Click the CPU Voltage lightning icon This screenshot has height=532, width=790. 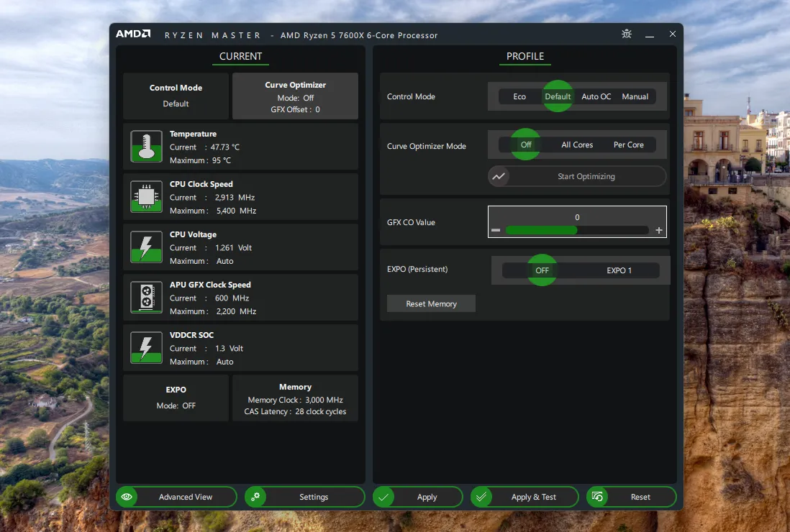pos(146,247)
